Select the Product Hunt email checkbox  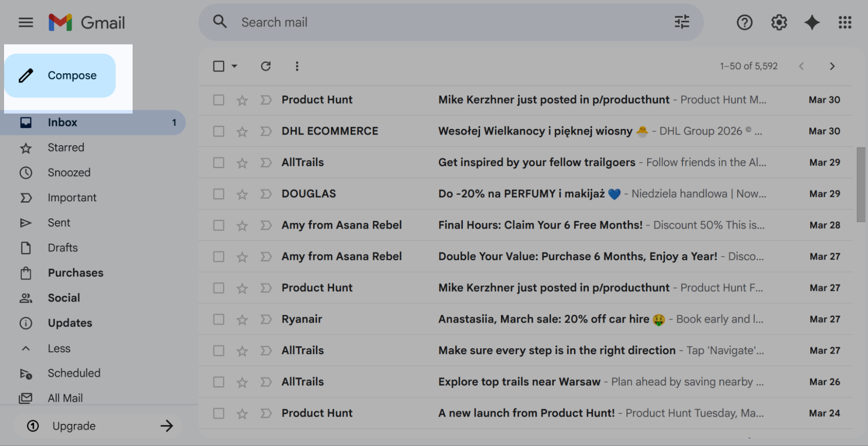(x=219, y=100)
